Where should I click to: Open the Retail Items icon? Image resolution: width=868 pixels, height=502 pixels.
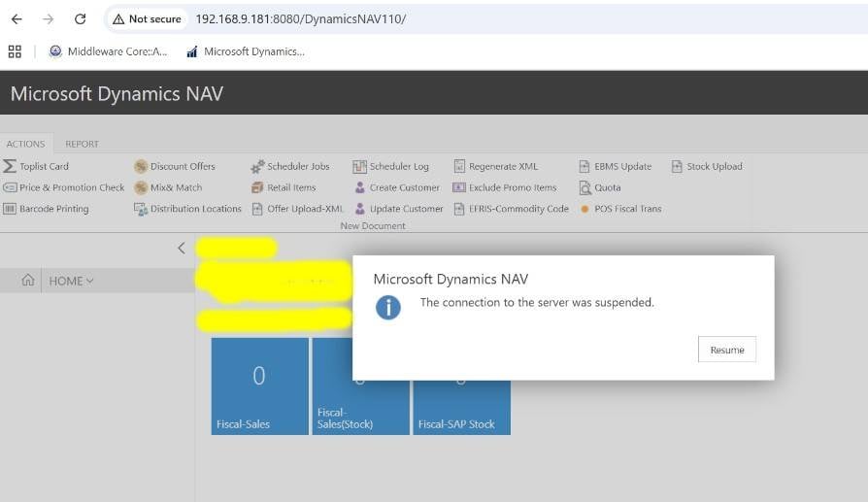point(257,187)
